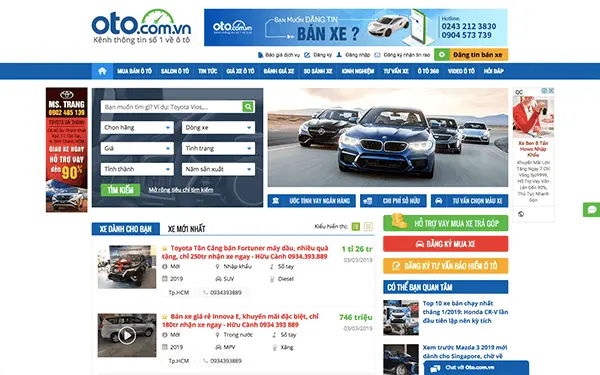Click the list view display icon
Screen dimensions: 600x375
coord(355,227)
